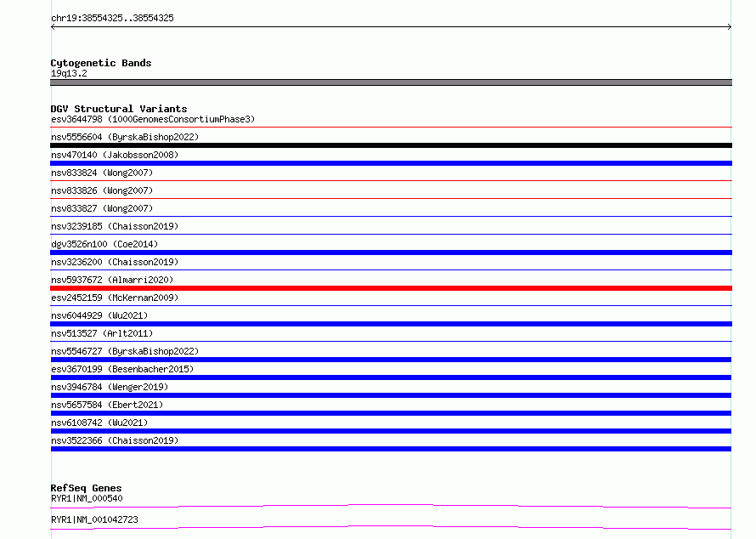Open first Chaisson2019 variant nsv3239185

click(x=115, y=226)
